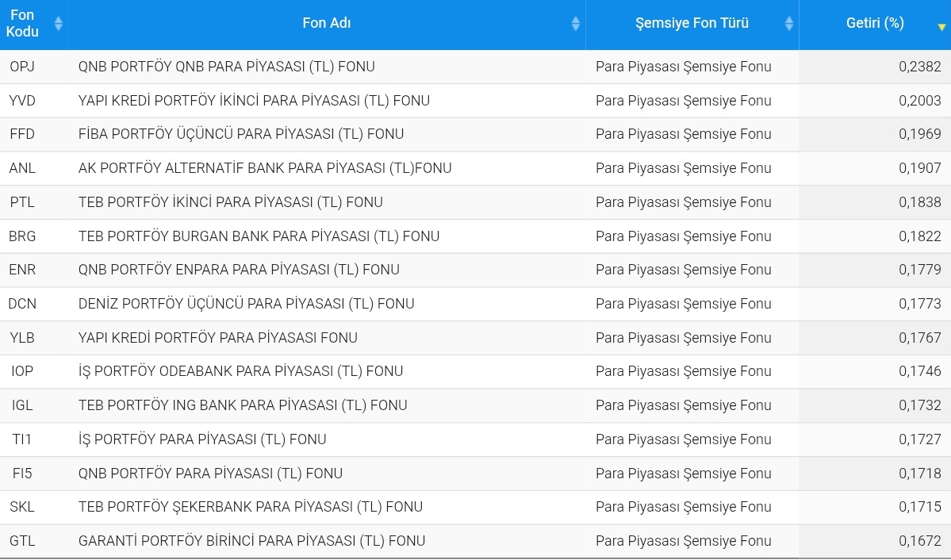The width and height of the screenshot is (951, 560).
Task: Select fund code ENR
Action: point(22,270)
